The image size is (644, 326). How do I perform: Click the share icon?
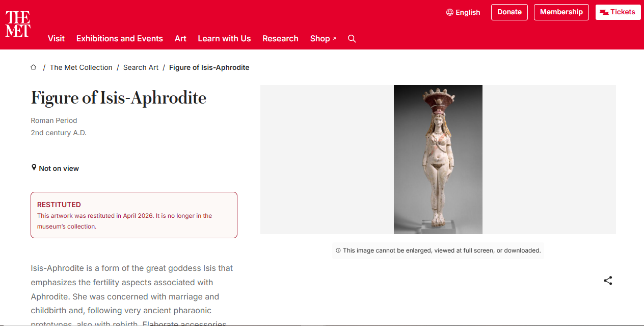[608, 281]
